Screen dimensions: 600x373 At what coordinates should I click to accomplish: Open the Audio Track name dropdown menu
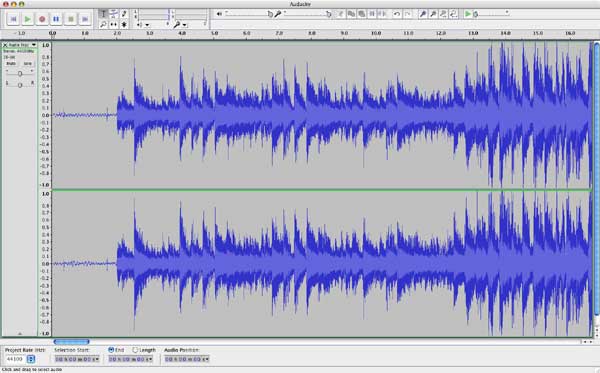22,45
